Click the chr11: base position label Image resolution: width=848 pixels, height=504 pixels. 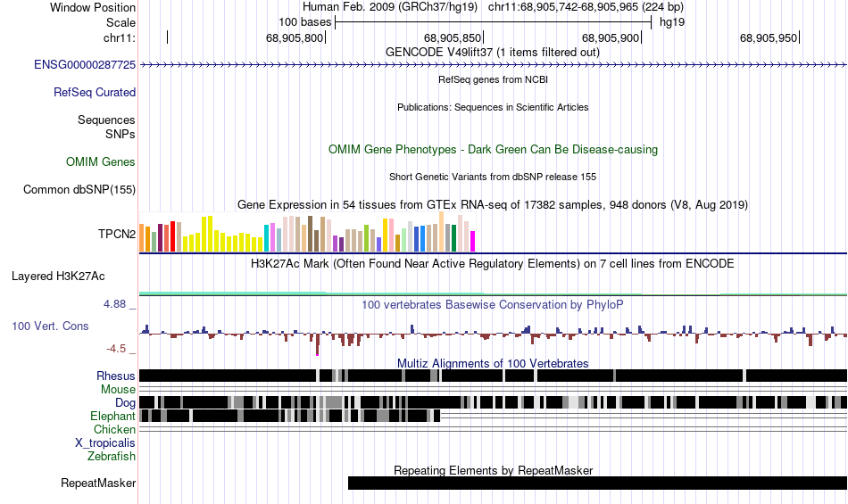pyautogui.click(x=120, y=37)
